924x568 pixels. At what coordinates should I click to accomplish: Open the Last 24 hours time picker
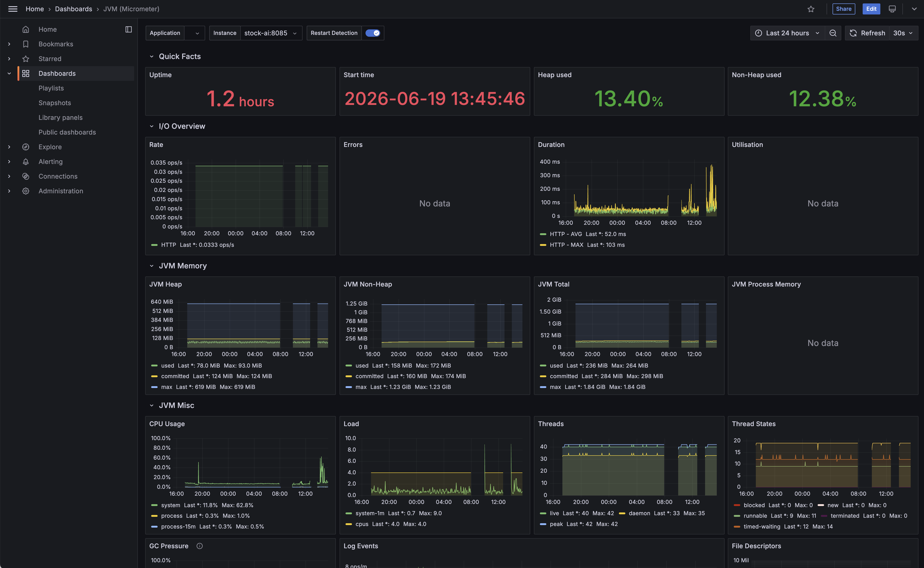click(x=787, y=33)
